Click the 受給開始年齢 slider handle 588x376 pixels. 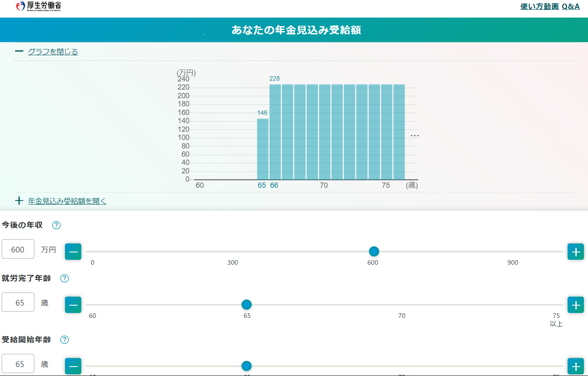[x=246, y=366]
